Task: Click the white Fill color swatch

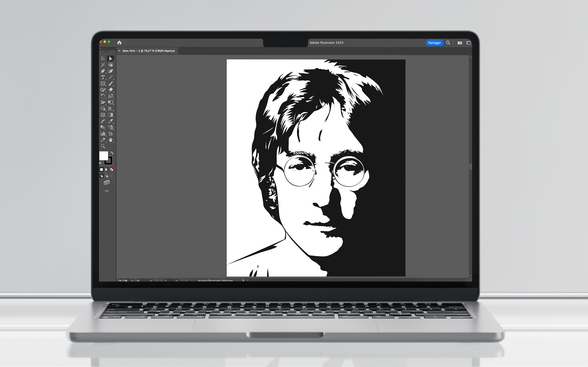Action: [x=103, y=156]
